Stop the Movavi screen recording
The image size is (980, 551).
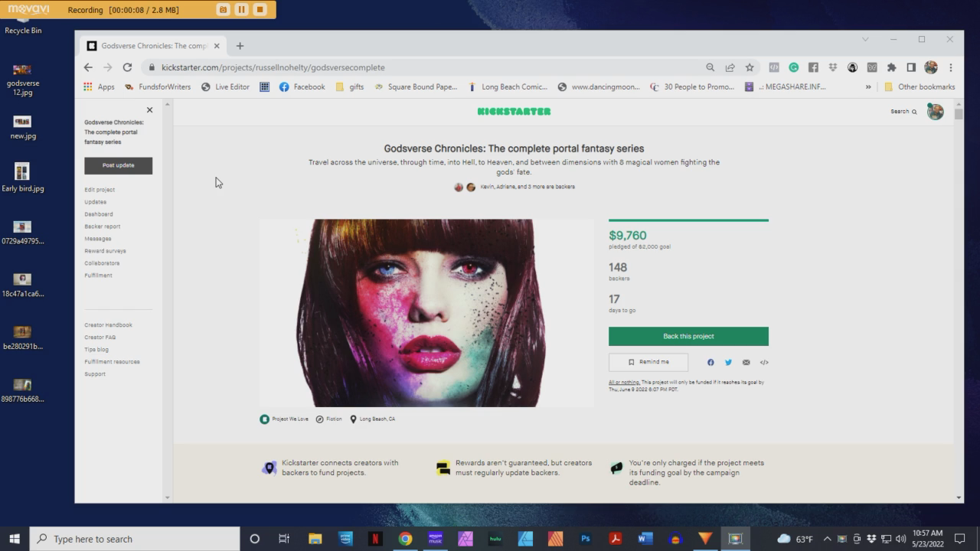260,10
